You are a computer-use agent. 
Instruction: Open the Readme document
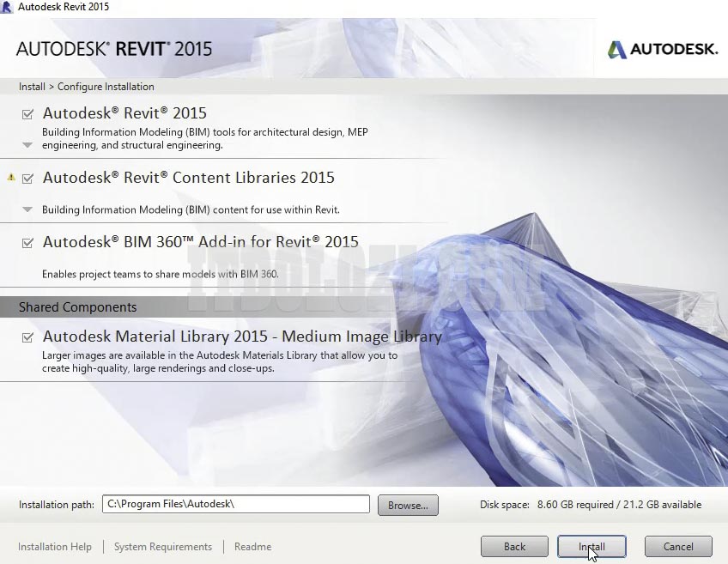click(x=252, y=546)
